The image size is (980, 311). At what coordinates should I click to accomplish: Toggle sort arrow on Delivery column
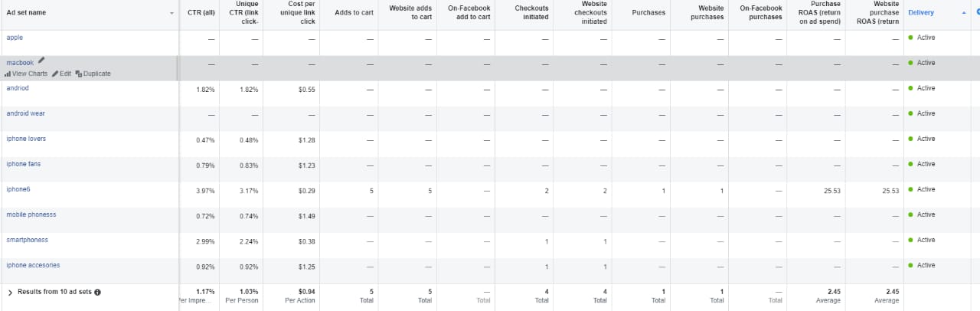[963, 13]
